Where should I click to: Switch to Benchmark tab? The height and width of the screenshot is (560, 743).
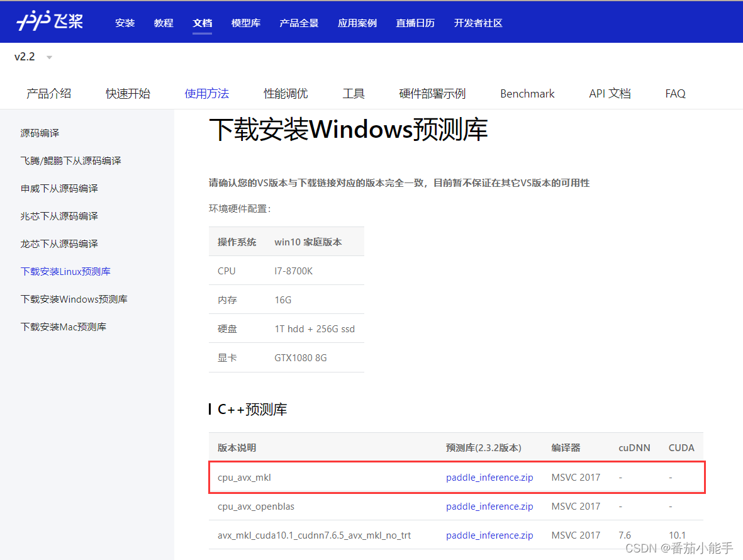[527, 93]
